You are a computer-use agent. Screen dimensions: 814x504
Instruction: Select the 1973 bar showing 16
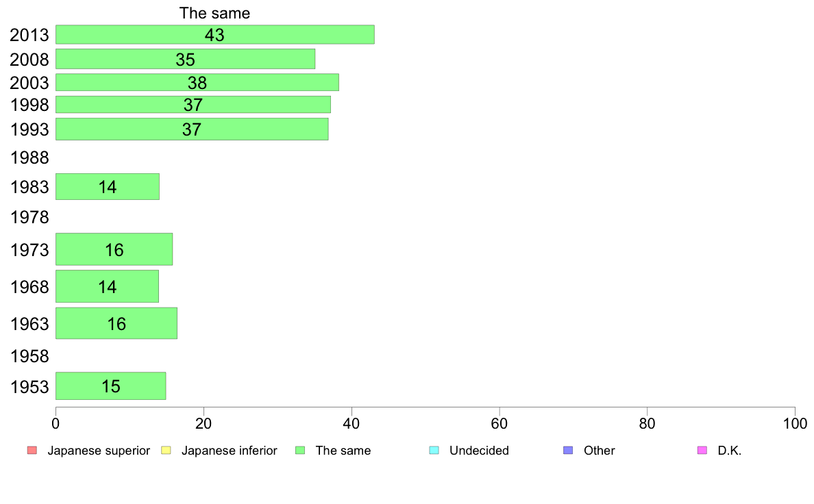pos(114,250)
